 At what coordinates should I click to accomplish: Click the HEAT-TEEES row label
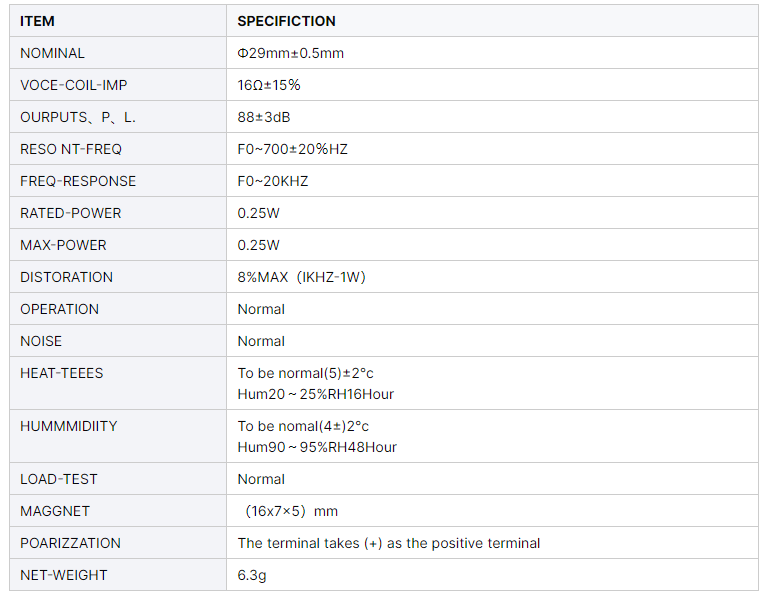tap(61, 373)
